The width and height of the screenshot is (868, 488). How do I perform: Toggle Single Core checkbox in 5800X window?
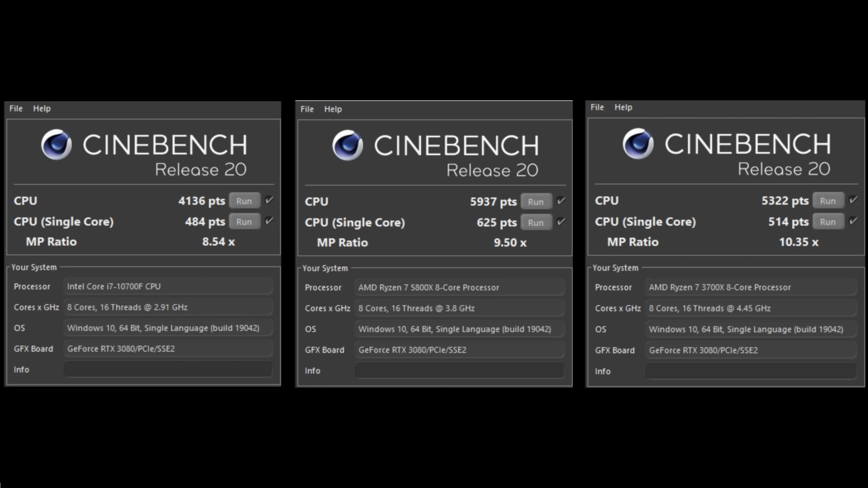pyautogui.click(x=561, y=222)
